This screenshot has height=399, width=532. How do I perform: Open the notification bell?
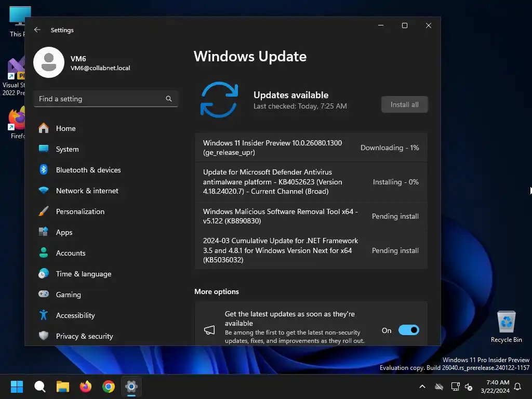518,387
